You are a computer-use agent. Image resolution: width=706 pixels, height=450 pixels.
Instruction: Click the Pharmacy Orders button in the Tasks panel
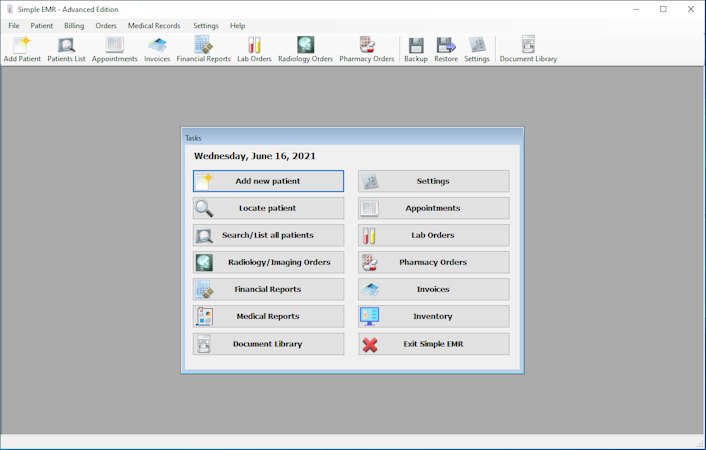pyautogui.click(x=434, y=262)
